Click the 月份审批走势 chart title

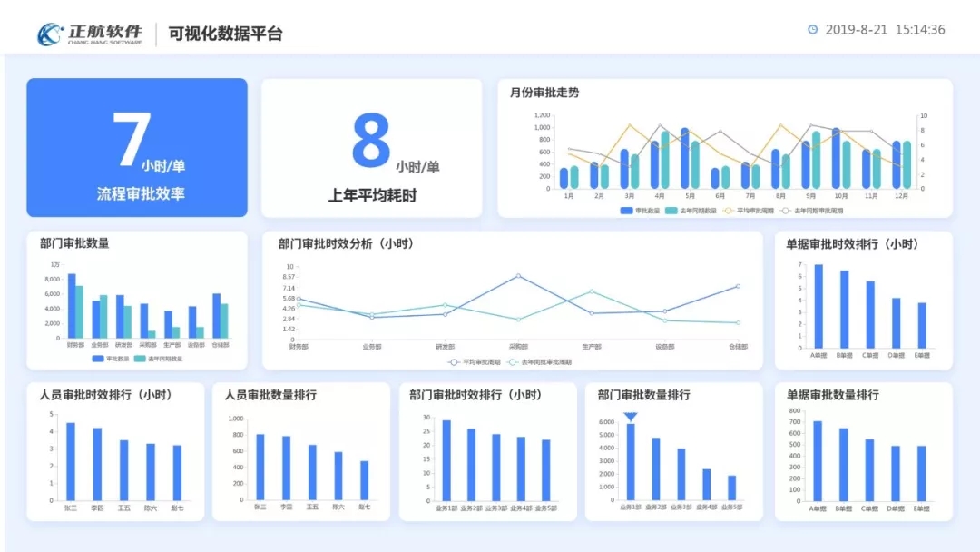(544, 93)
